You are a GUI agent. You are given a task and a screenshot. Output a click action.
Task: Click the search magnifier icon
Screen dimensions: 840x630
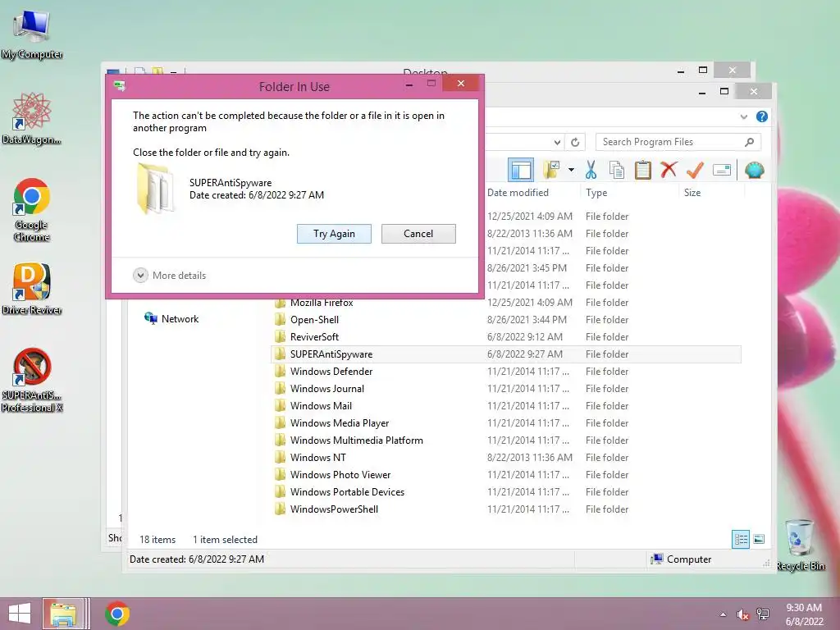click(x=750, y=142)
